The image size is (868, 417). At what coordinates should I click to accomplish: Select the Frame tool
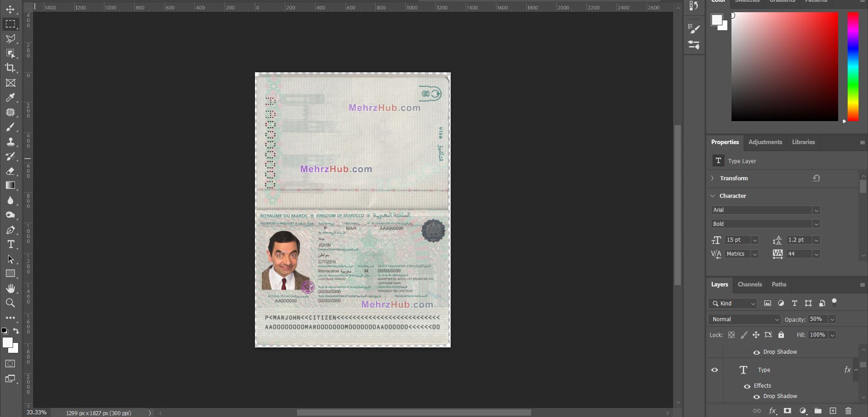coord(10,83)
